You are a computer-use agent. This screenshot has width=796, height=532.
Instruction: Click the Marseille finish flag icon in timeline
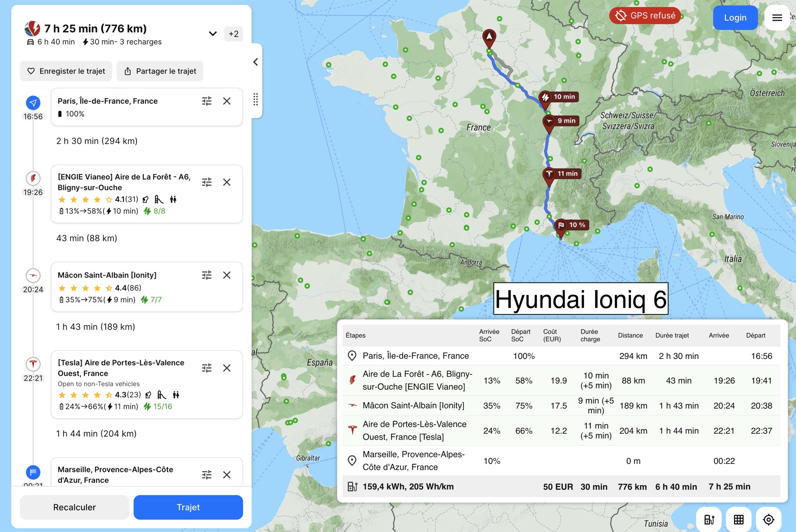(33, 472)
